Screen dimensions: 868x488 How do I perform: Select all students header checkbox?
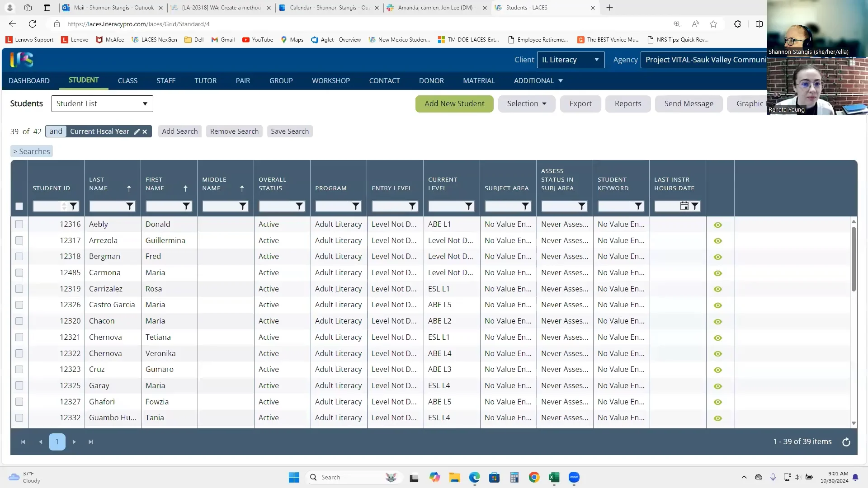click(19, 206)
